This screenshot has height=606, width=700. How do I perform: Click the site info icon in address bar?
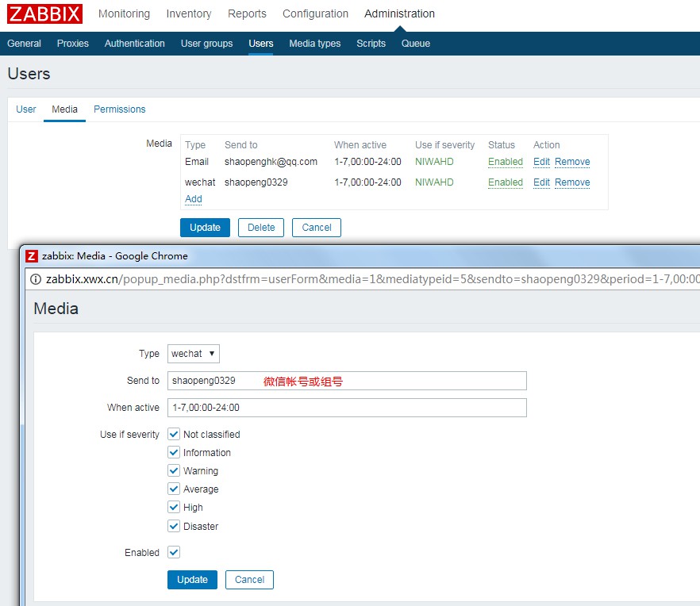point(36,279)
